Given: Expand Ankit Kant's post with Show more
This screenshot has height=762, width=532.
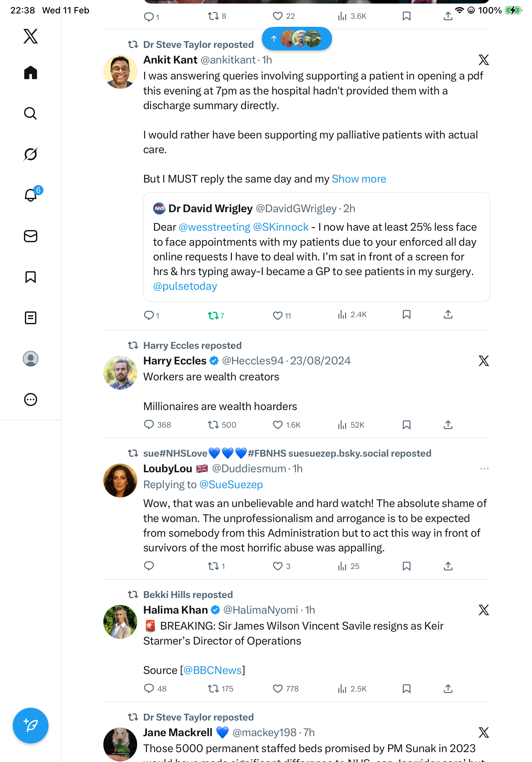Looking at the screenshot, I should coord(358,179).
